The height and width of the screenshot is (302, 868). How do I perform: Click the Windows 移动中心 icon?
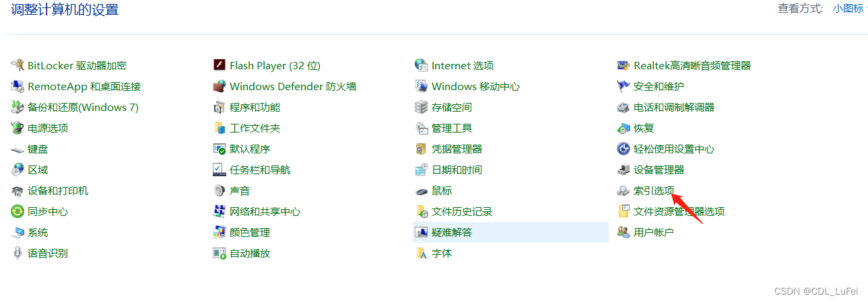click(x=422, y=86)
